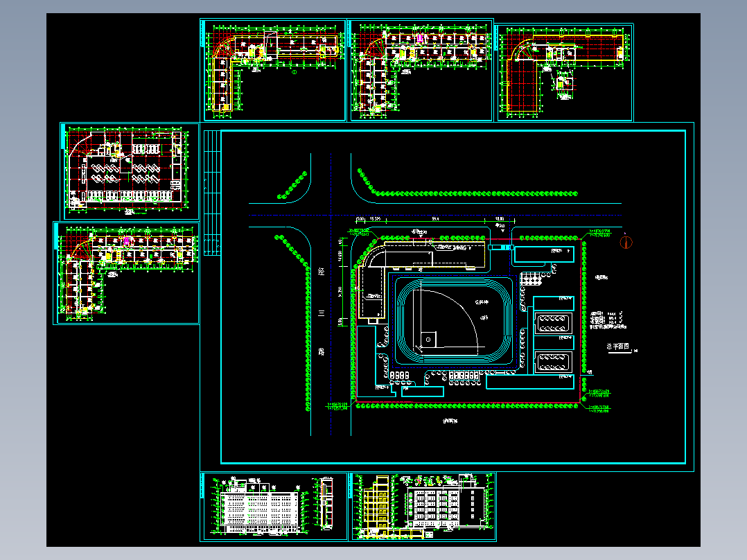Viewport: 747px width, 560px height.
Task: Select the upper sports court with circle markings
Action: point(553,324)
